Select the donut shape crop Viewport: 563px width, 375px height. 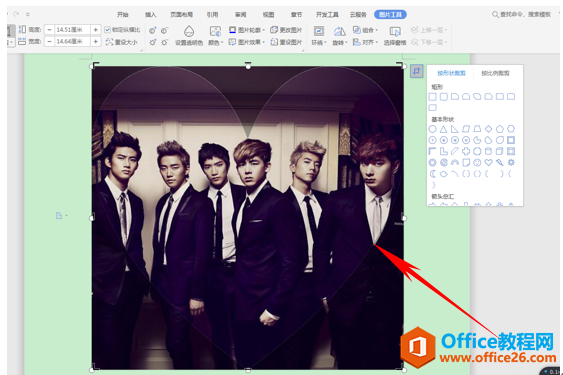433,162
